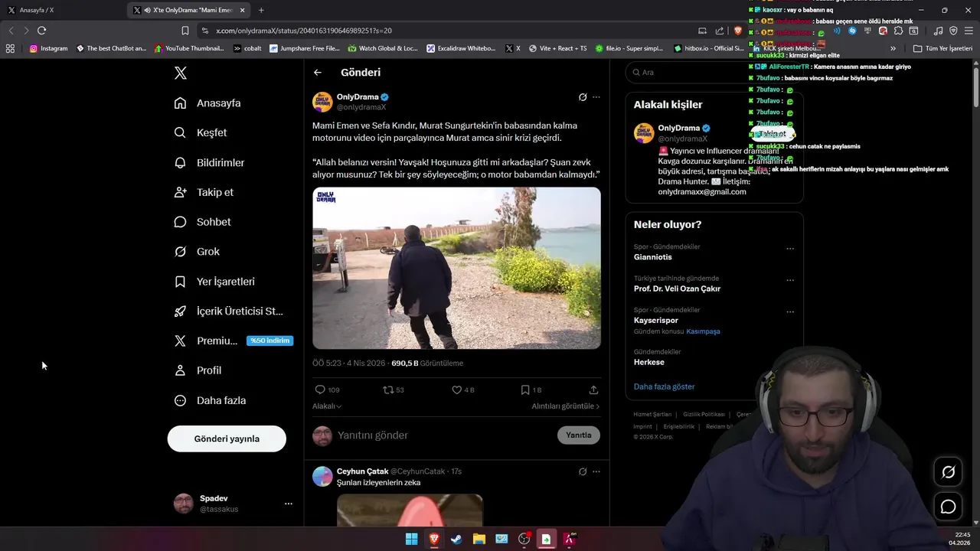Open more options for Gianniotis trend
The width and height of the screenshot is (980, 551).
click(x=790, y=249)
